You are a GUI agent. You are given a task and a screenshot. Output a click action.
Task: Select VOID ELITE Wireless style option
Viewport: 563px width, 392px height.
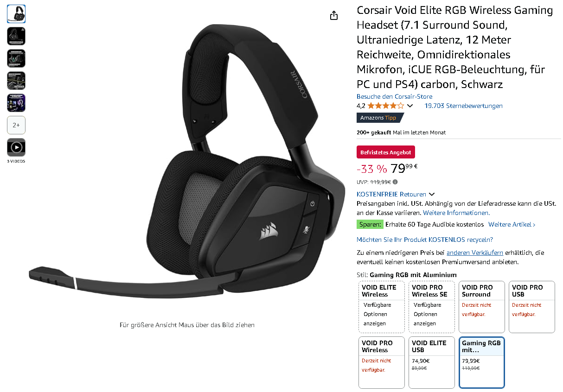[382, 307]
